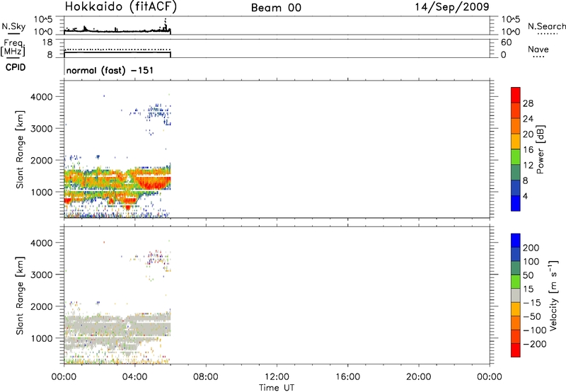Click the '60' Nave axis tick
The image size is (566, 392).
tap(506, 42)
